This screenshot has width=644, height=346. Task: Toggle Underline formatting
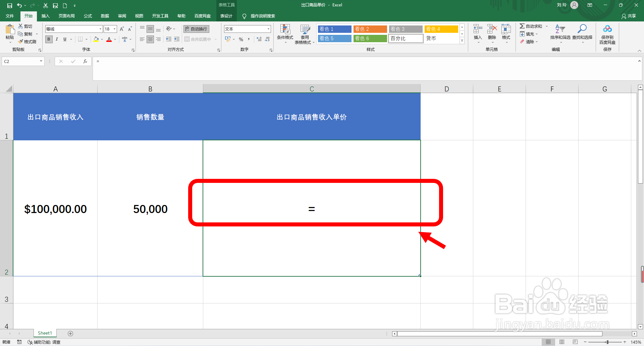click(x=65, y=39)
